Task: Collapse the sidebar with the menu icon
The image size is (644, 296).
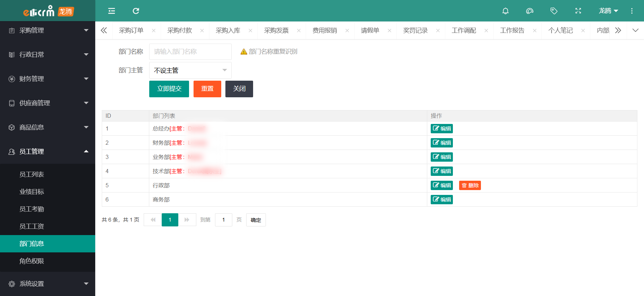Action: coord(111,11)
